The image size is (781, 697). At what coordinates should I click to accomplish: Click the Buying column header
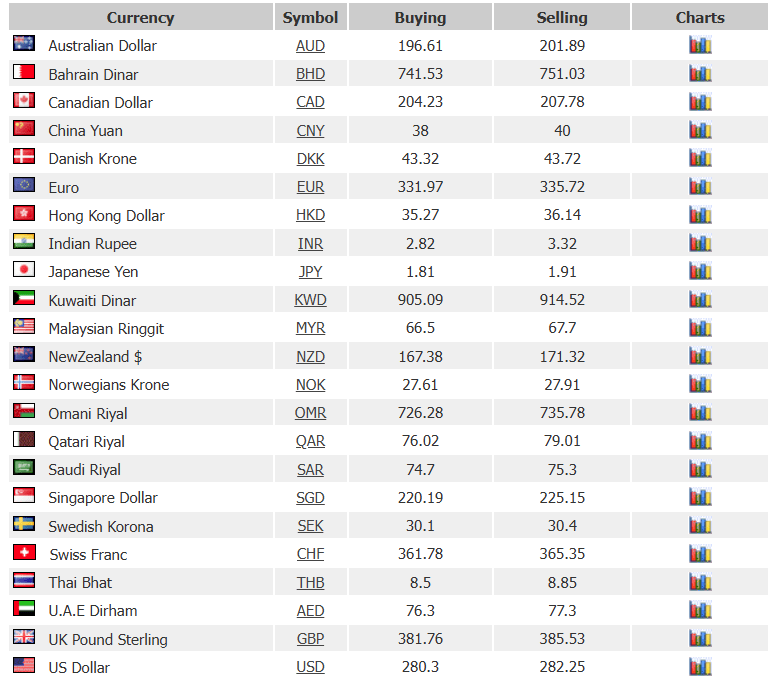point(420,17)
